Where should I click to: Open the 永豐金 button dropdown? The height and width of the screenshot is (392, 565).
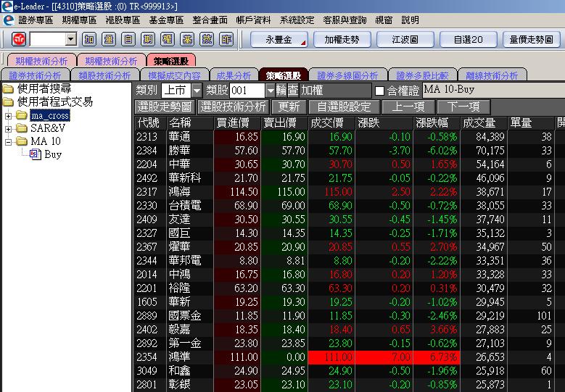tap(303, 43)
